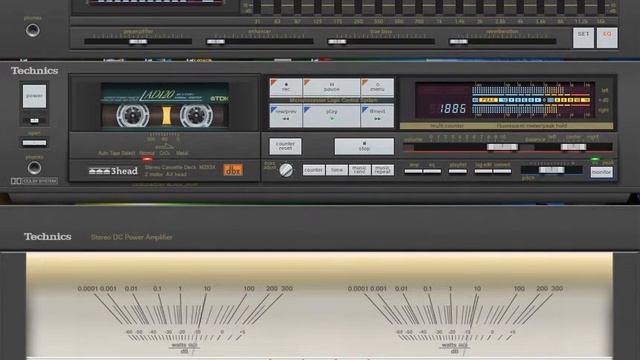Toggle the playlist switch
Viewport: 640px width, 360px height.
[x=458, y=171]
